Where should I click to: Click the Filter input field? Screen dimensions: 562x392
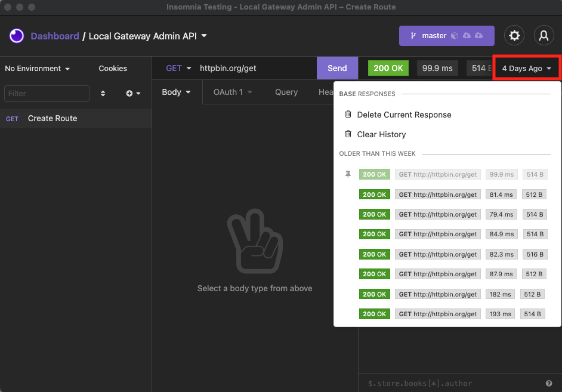pos(47,94)
